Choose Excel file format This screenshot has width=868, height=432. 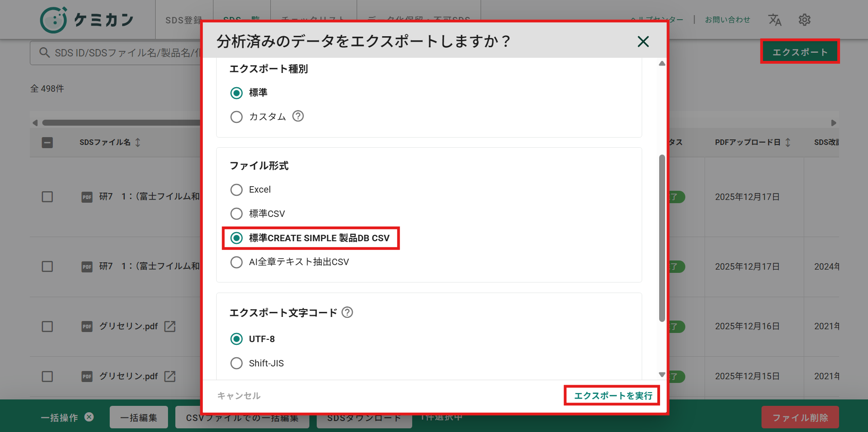click(x=236, y=190)
